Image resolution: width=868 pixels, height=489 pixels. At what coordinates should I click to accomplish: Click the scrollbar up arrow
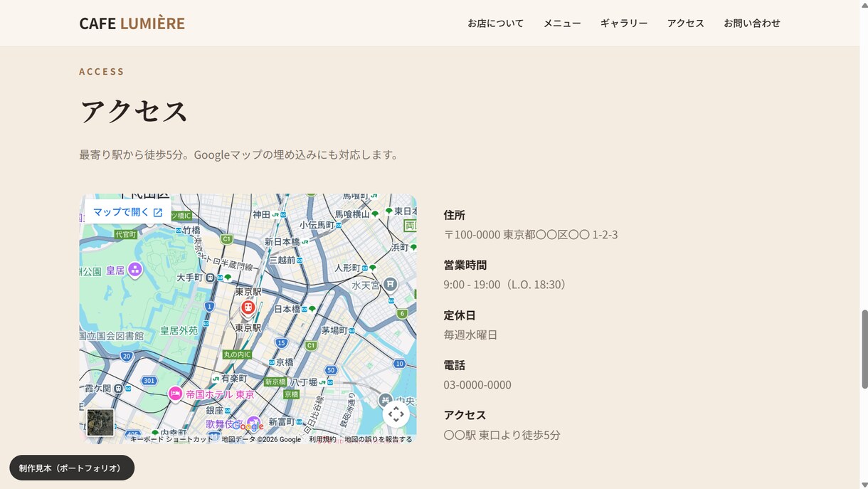(x=864, y=4)
